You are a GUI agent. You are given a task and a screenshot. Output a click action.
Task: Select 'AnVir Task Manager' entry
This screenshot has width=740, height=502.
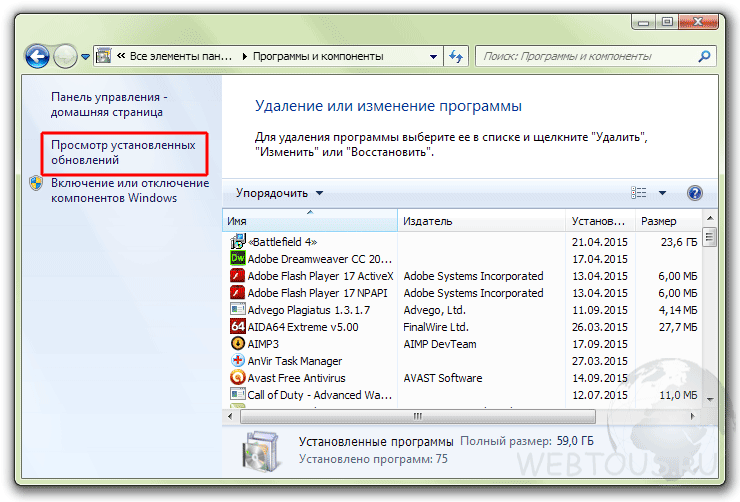(295, 361)
